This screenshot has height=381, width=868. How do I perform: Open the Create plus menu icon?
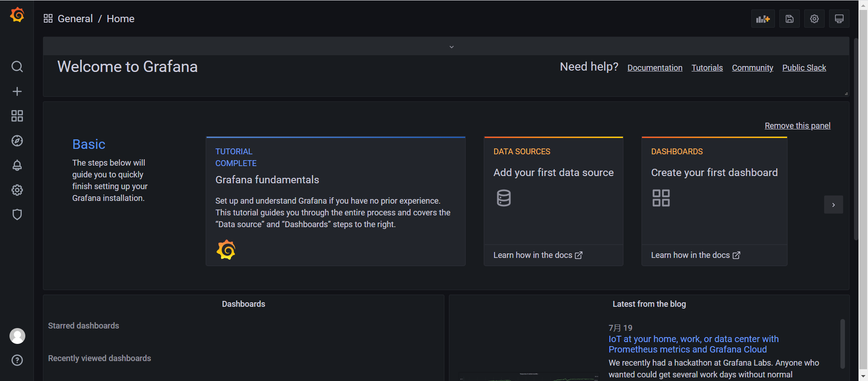point(17,91)
